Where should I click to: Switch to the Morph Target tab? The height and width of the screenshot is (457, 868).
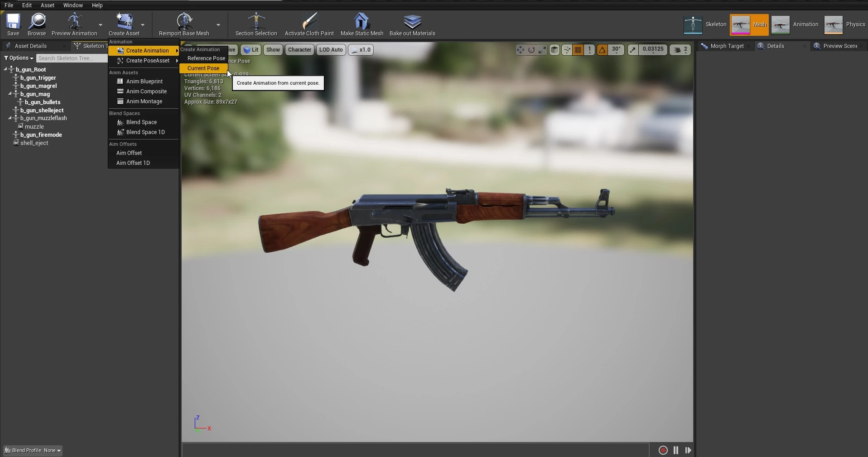(x=727, y=46)
